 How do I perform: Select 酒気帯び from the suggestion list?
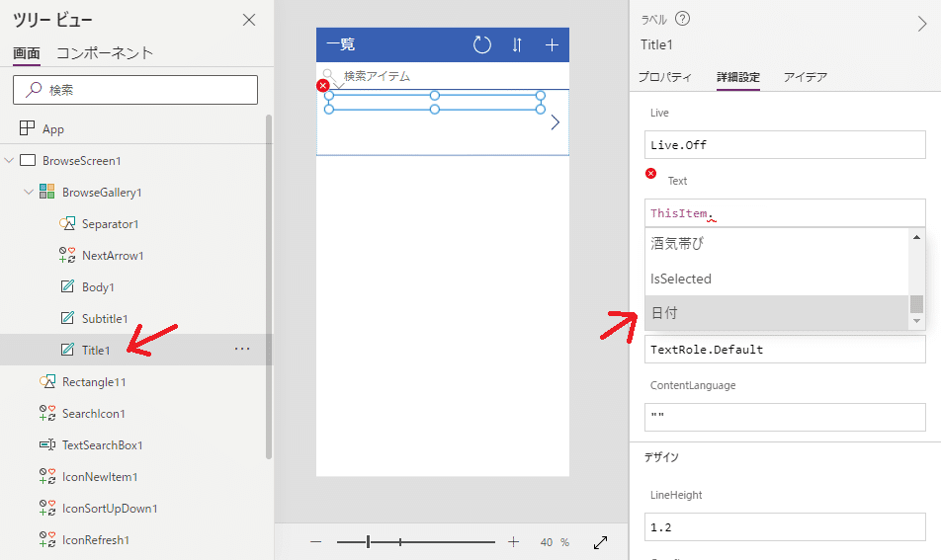coord(777,243)
